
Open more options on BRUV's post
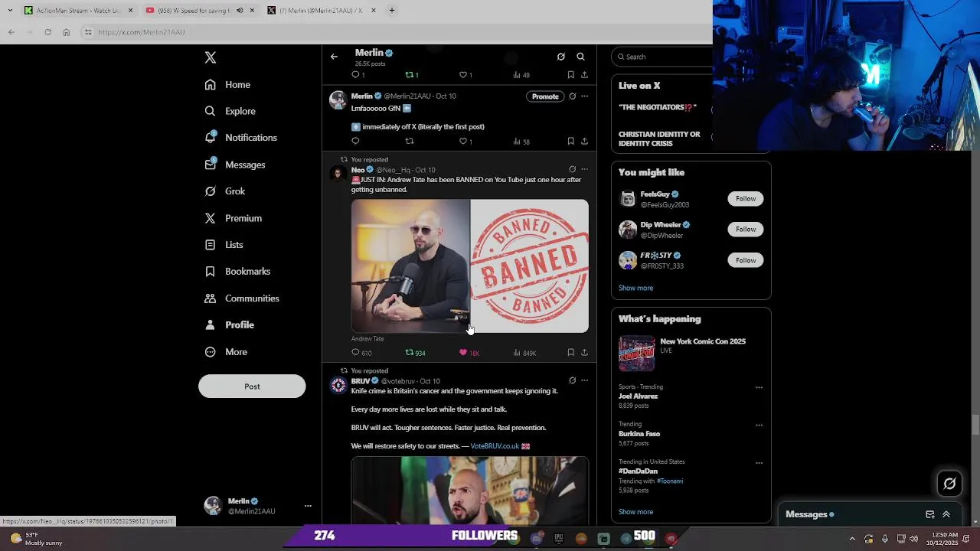584,381
